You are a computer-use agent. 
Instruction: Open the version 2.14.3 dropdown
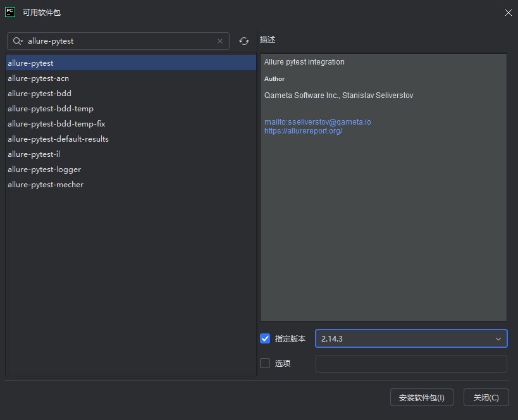point(411,338)
